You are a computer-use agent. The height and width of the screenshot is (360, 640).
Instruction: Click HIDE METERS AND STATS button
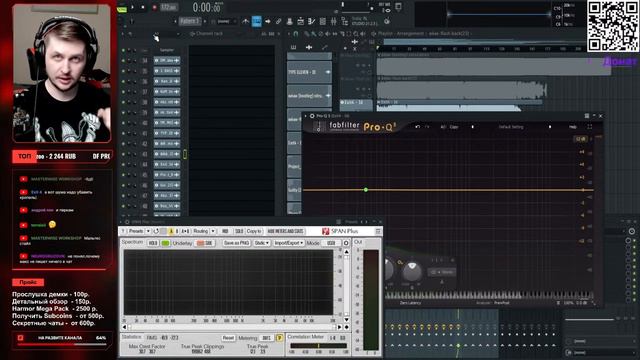coord(285,231)
